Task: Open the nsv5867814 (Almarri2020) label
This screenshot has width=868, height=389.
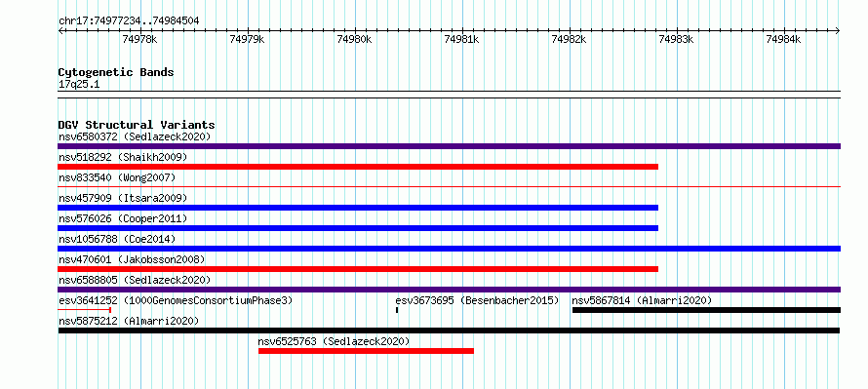Action: (x=642, y=300)
